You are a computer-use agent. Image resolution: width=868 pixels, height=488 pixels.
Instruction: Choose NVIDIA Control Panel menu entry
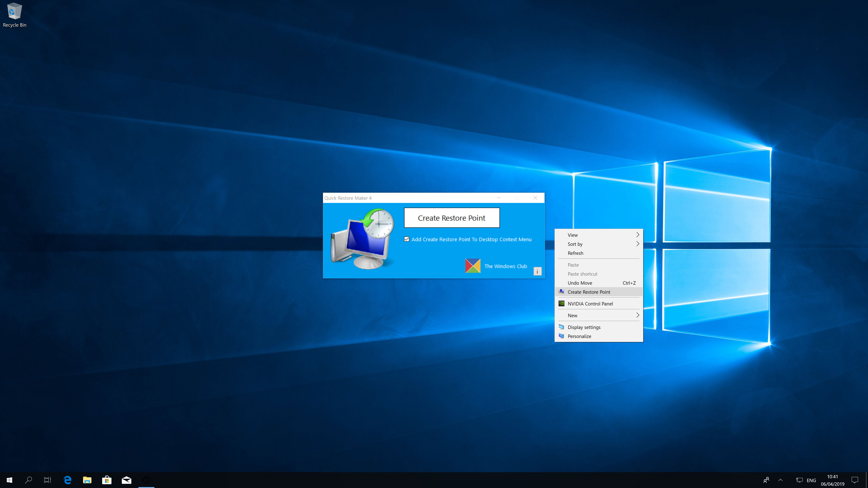coord(590,304)
